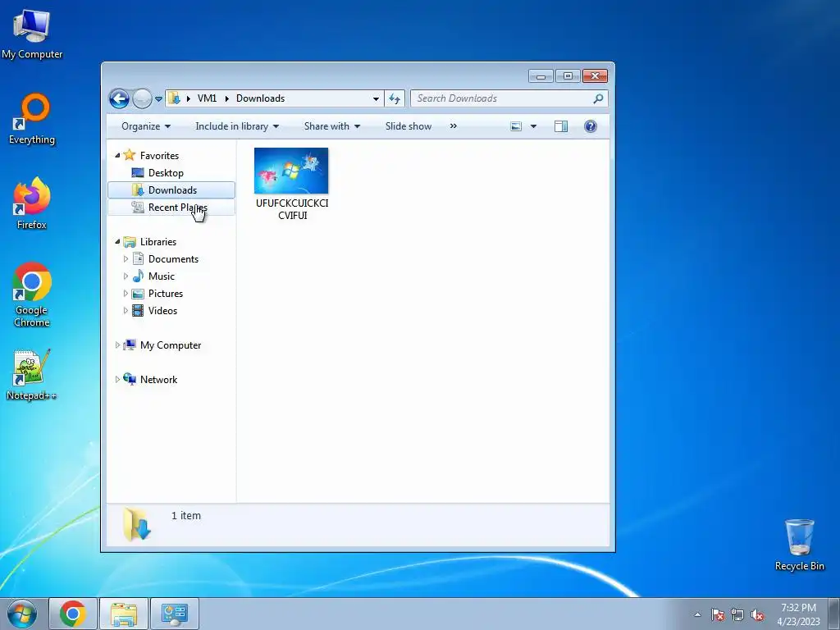This screenshot has width=840, height=630.
Task: Open the view options dropdown arrow
Action: coord(533,126)
